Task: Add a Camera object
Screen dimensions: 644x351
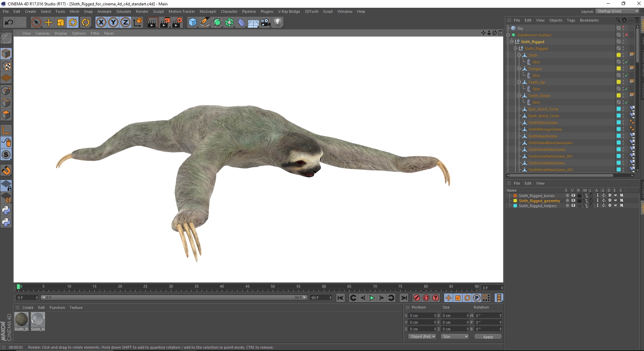Action: (266, 23)
